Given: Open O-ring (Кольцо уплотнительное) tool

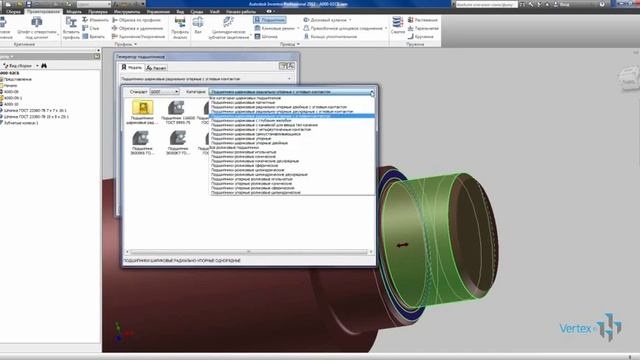Looking at the screenshot, I should (330, 37).
